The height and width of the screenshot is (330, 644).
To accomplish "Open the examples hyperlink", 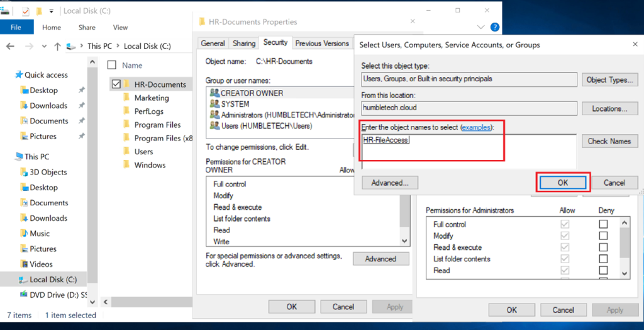I will click(x=476, y=127).
